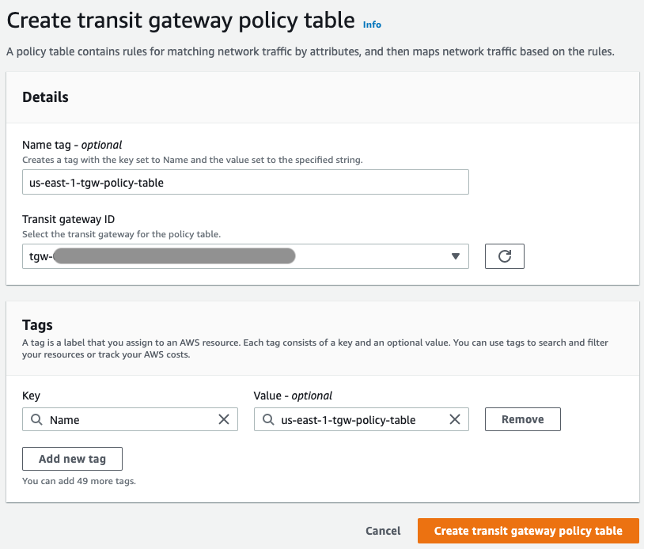This screenshot has height=550, width=645.
Task: Click the "Value - optional" column label
Action: tap(293, 396)
